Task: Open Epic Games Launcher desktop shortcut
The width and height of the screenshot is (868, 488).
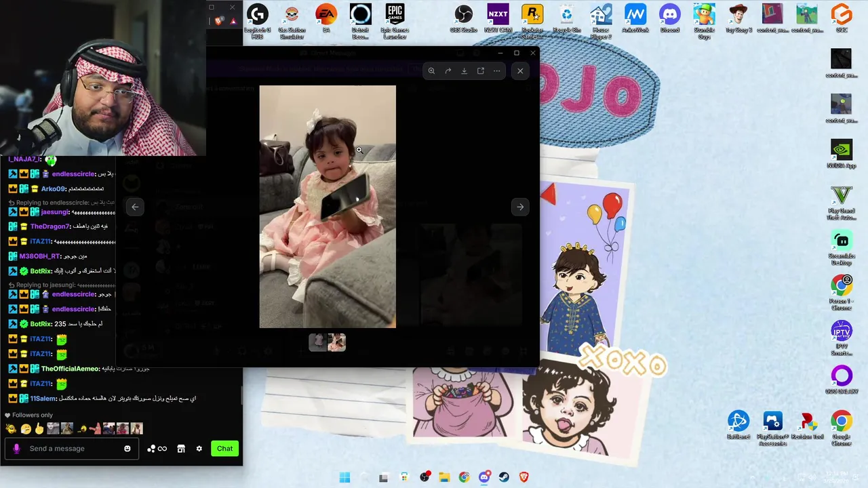Action: pos(395,21)
